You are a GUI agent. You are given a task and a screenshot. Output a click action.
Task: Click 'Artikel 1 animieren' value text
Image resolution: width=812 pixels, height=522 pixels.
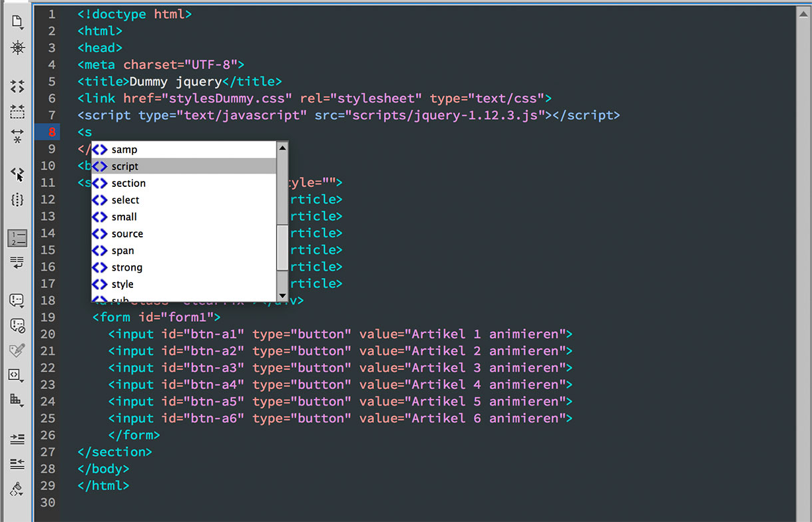[485, 334]
